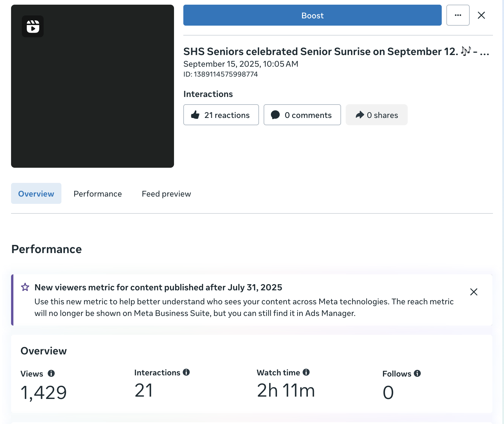Screen dimensions: 504x424
Task: Click the Watch time info icon
Action: [306, 372]
